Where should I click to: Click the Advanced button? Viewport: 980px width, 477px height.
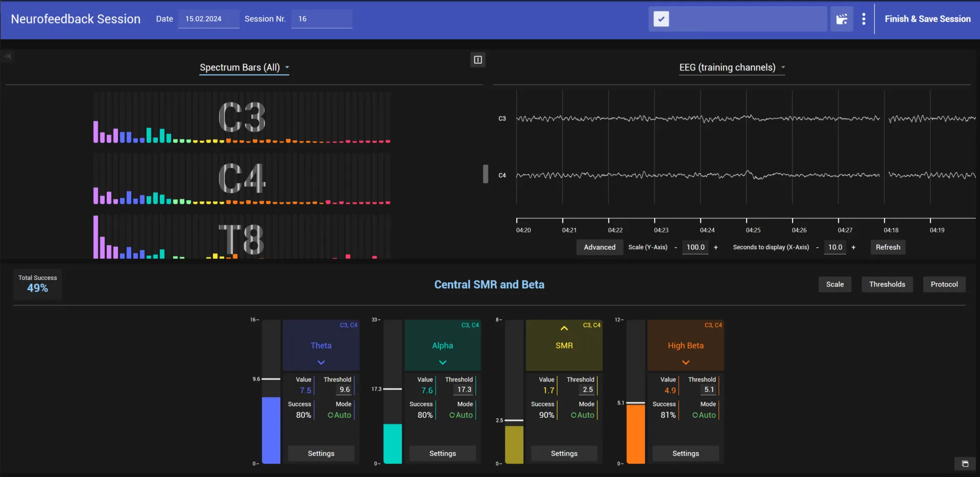click(x=600, y=247)
